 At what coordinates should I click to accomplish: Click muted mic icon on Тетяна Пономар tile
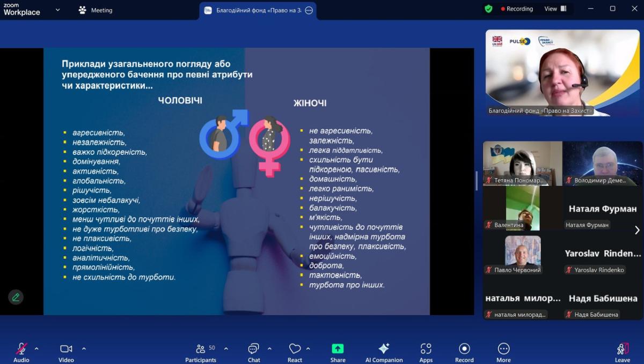point(489,181)
